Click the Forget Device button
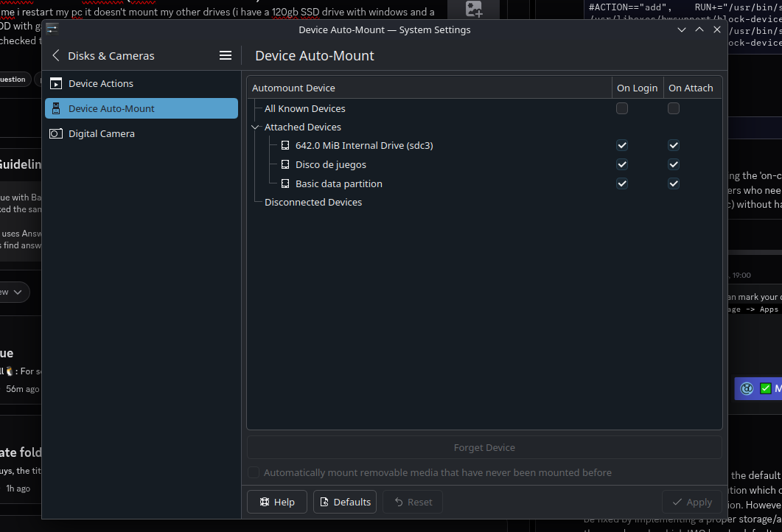Screen dimensions: 782x532 tap(484, 447)
